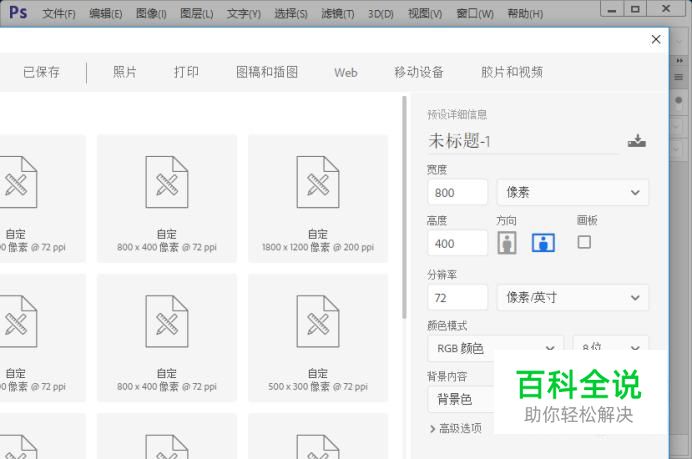Open the 视图(V) menu
Image resolution: width=692 pixels, height=459 pixels.
(425, 14)
